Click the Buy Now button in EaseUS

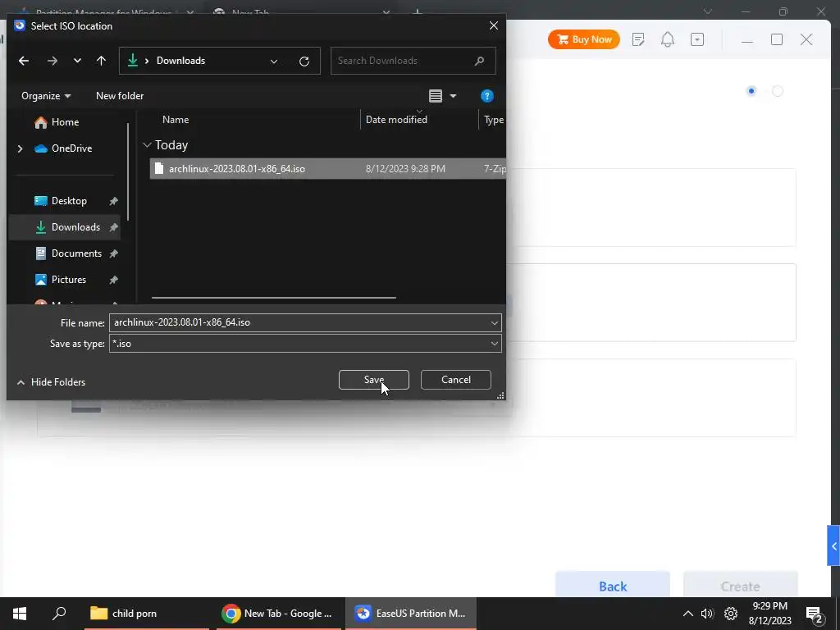[584, 39]
